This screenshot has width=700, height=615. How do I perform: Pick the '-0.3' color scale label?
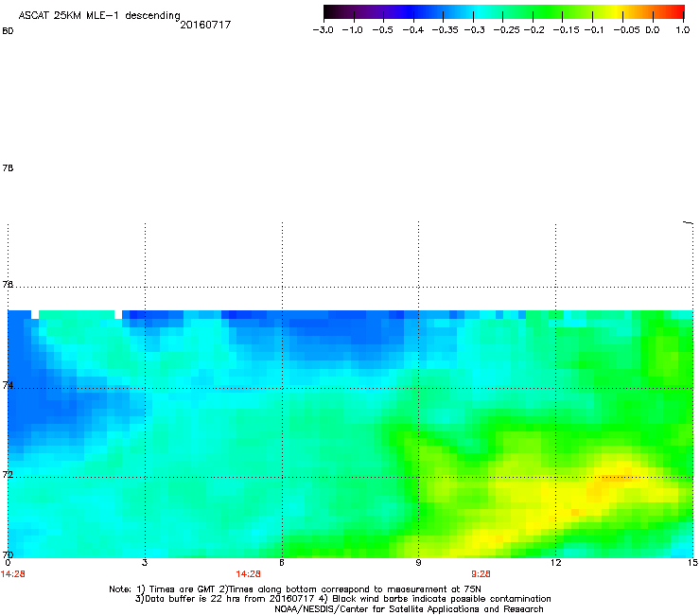click(x=474, y=30)
